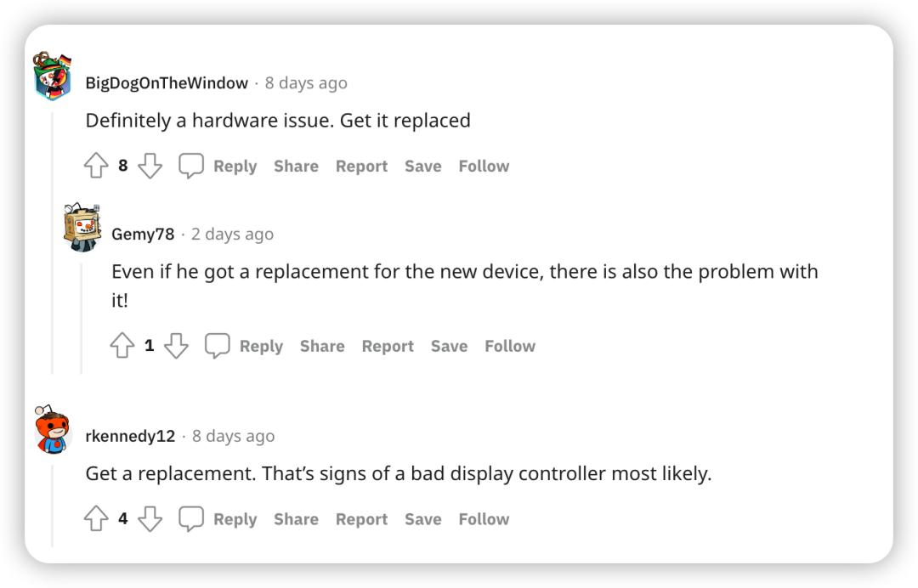Upvote rkennedy12's comment
The height and width of the screenshot is (588, 918).
(96, 518)
